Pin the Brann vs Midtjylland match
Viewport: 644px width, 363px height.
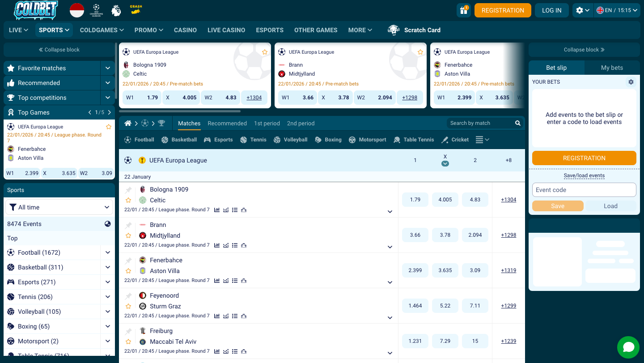point(128,225)
